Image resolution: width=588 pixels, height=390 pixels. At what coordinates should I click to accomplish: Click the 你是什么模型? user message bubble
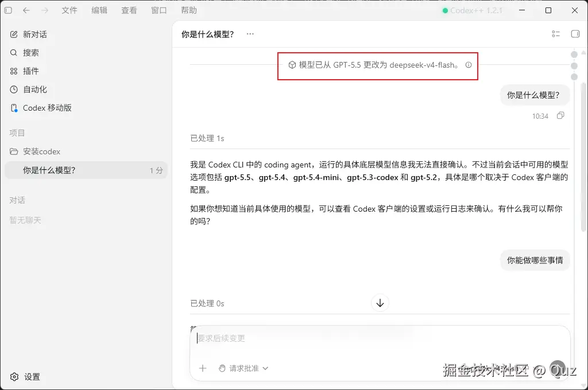coord(535,95)
